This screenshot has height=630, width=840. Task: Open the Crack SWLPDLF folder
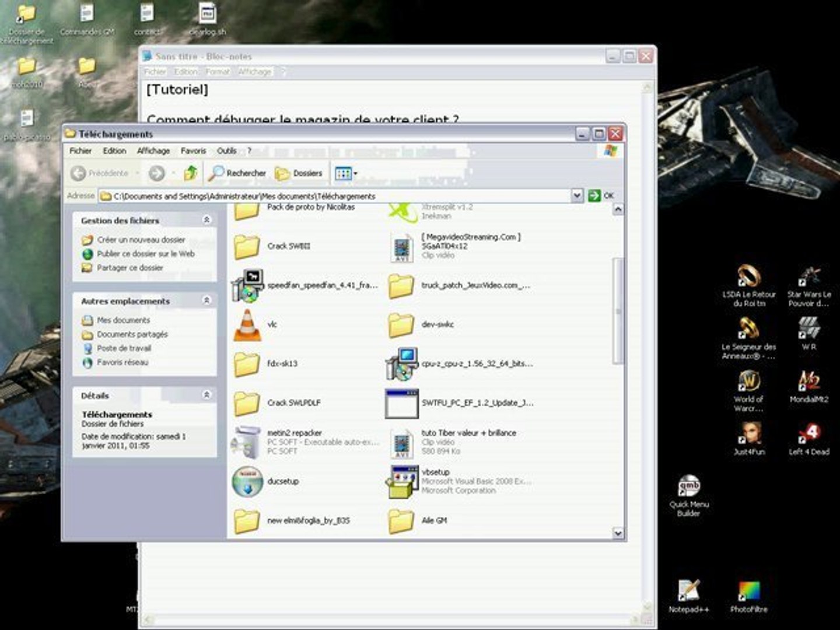click(247, 403)
